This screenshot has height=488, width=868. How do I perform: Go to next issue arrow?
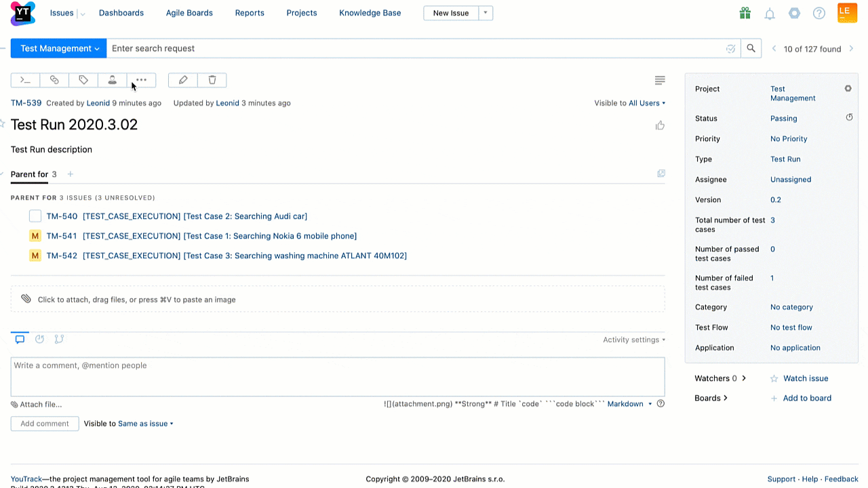[852, 49]
